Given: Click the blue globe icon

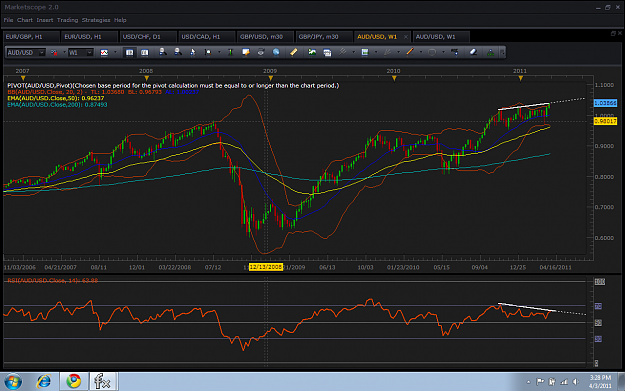Looking at the screenshot, I should tap(276, 52).
